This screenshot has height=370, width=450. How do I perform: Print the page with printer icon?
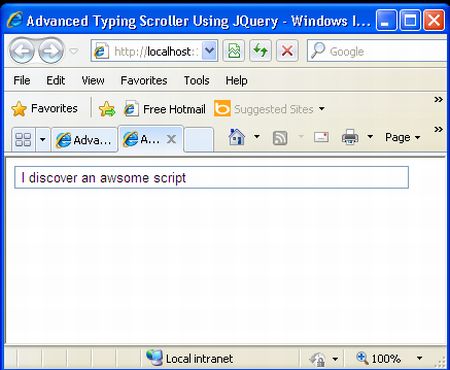coord(350,137)
